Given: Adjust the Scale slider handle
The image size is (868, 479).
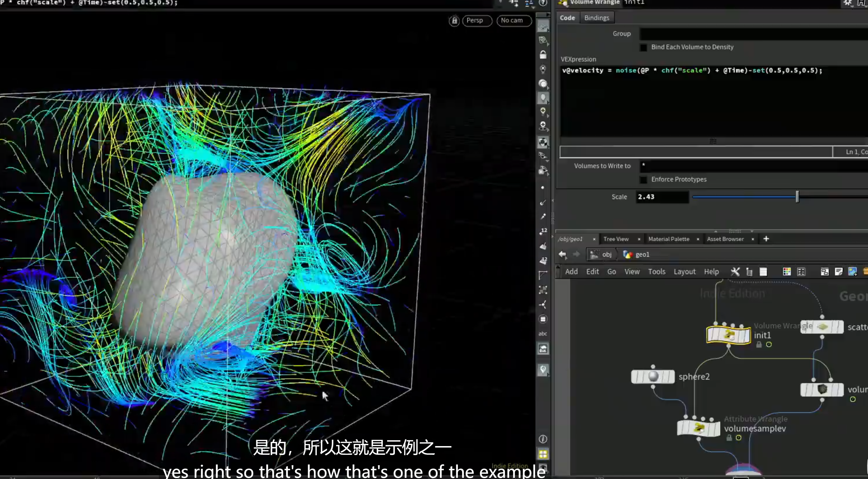Looking at the screenshot, I should click(797, 197).
